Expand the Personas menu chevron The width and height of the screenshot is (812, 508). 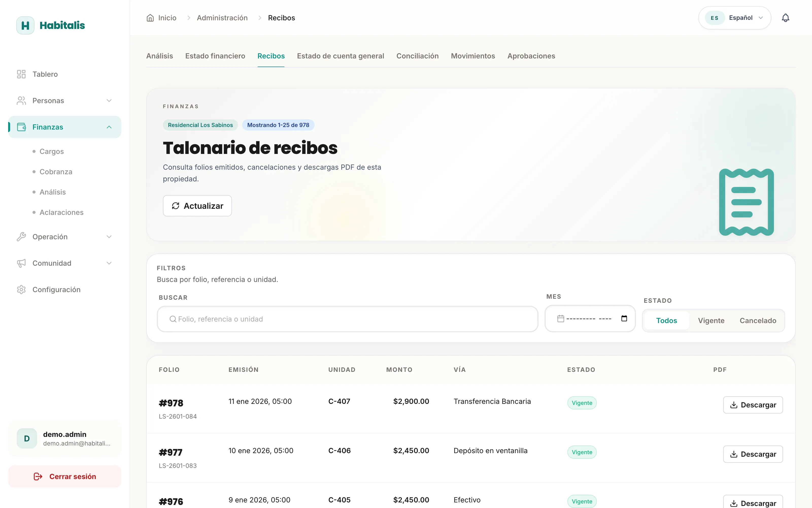(x=109, y=101)
